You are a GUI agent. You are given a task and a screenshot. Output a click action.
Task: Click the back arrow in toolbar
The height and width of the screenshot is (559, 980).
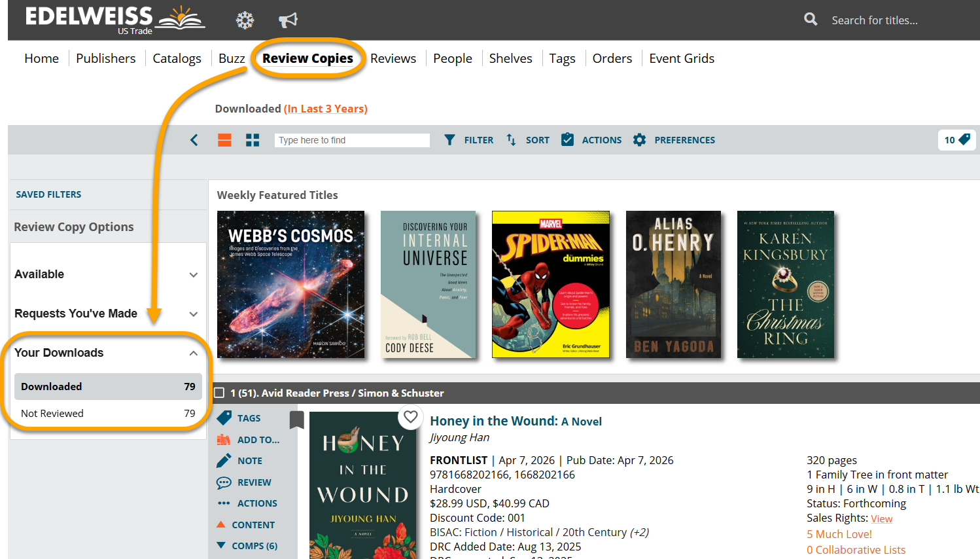(x=194, y=140)
